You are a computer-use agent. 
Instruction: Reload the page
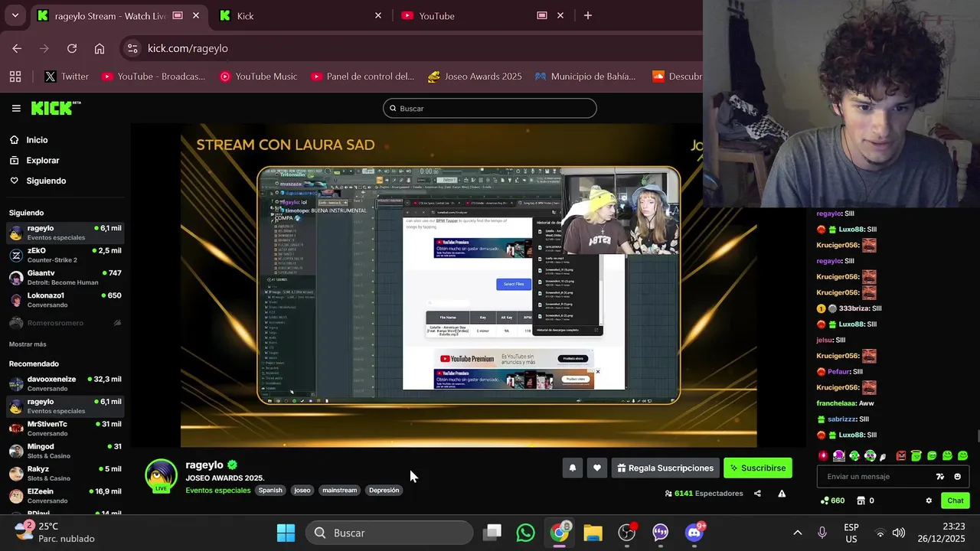click(72, 48)
